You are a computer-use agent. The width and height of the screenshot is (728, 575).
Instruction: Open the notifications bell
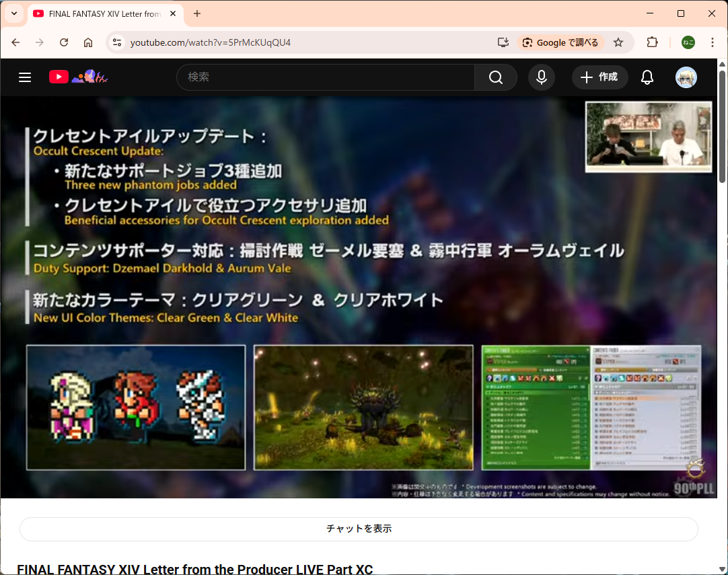point(647,77)
